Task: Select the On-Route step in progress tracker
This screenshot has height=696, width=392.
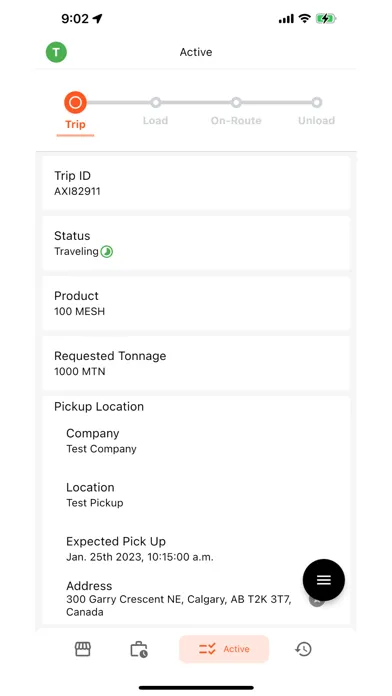Action: tap(236, 111)
